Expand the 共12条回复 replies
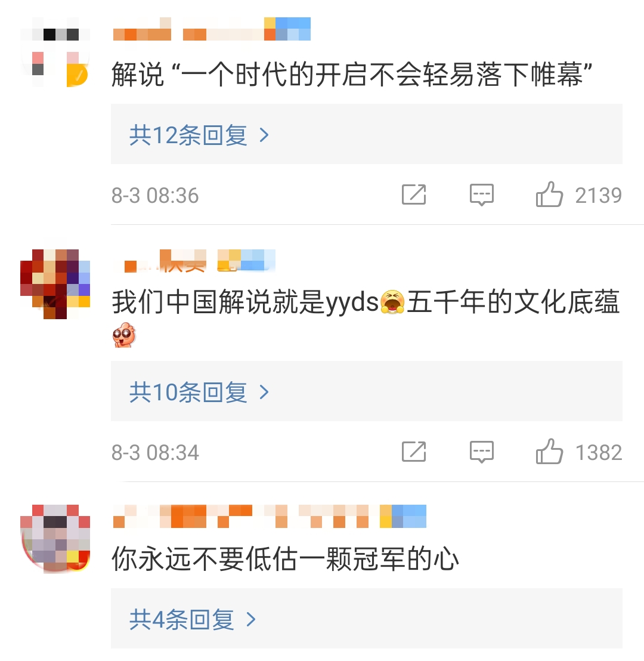Viewport: 644px width, 661px height. (366, 134)
